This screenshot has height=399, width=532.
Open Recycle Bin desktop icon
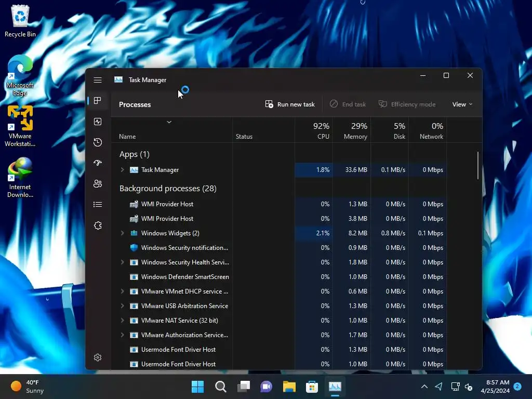[x=20, y=21]
